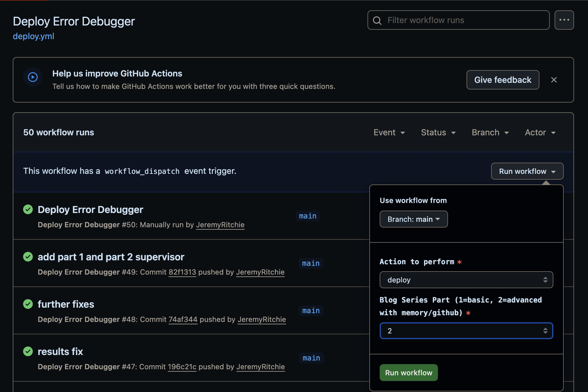This screenshot has width=588, height=392.
Task: Click the GitHub Actions play icon in the banner
Action: 32,77
